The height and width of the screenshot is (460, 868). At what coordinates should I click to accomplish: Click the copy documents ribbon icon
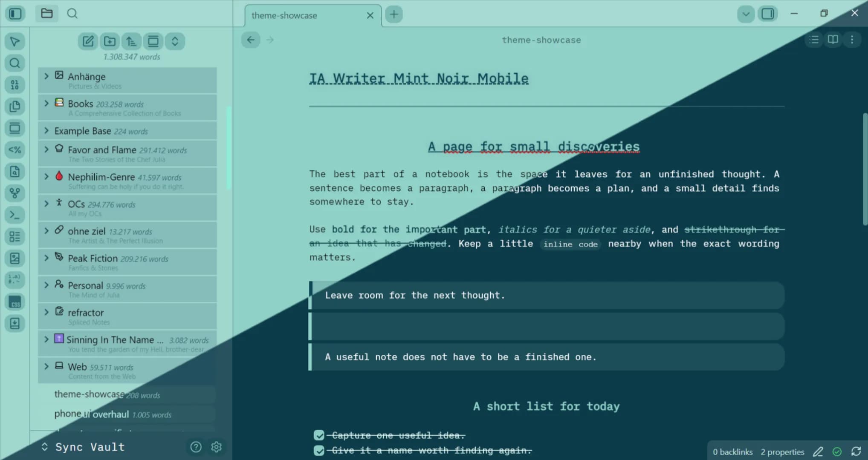(15, 106)
